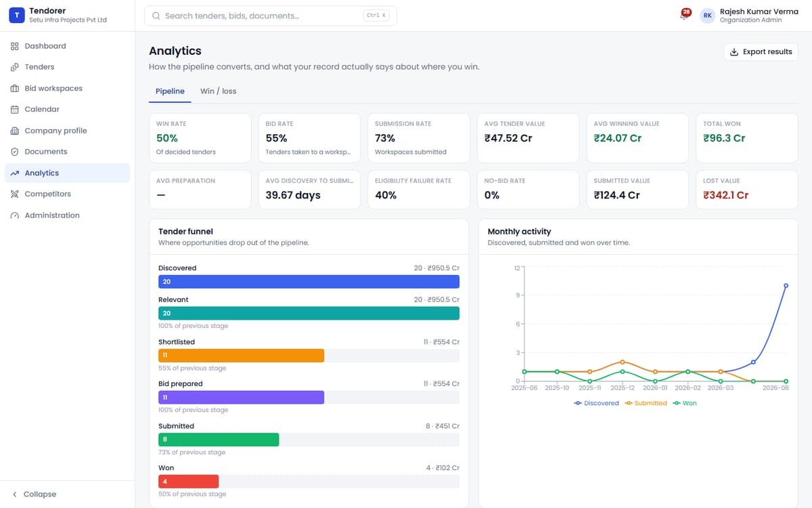Click the Calendar sidebar icon
This screenshot has height=508, width=812.
point(15,109)
